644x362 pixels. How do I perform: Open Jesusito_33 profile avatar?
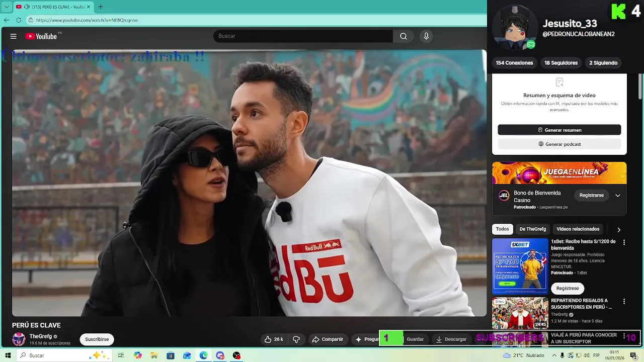[514, 28]
